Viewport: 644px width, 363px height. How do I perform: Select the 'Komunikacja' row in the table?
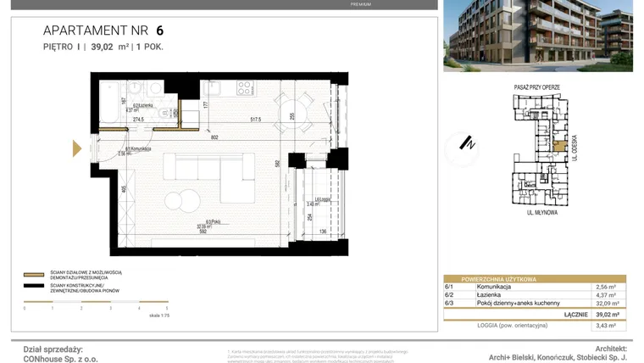click(x=536, y=287)
